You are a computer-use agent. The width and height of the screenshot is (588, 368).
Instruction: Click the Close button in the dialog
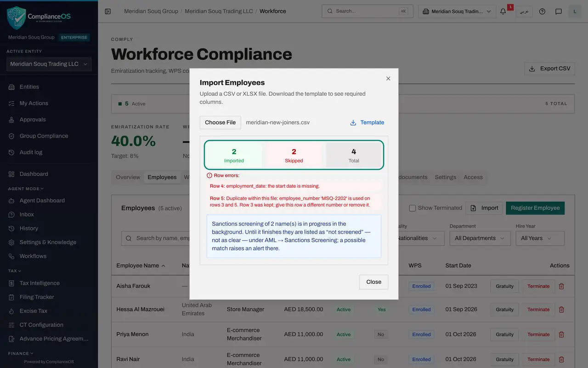[374, 282]
